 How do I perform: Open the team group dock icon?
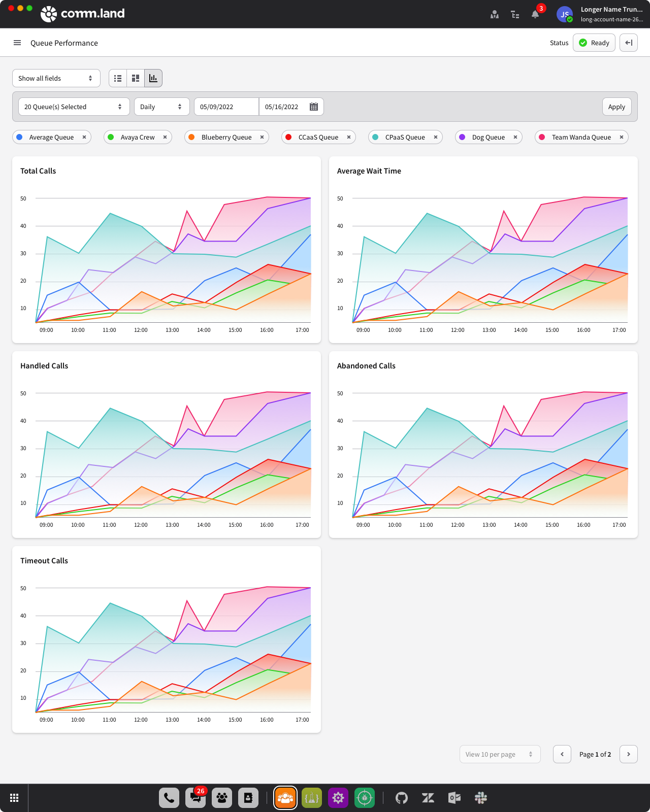click(222, 798)
